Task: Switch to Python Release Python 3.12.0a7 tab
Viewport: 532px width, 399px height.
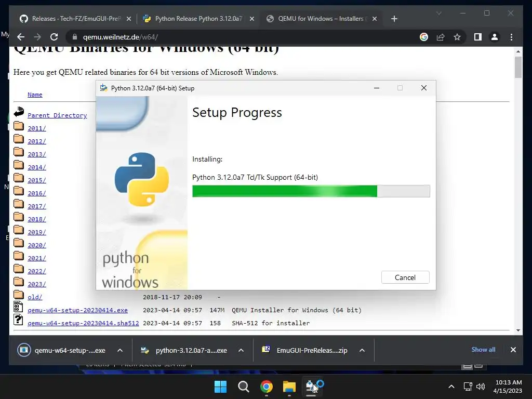Action: [198, 19]
